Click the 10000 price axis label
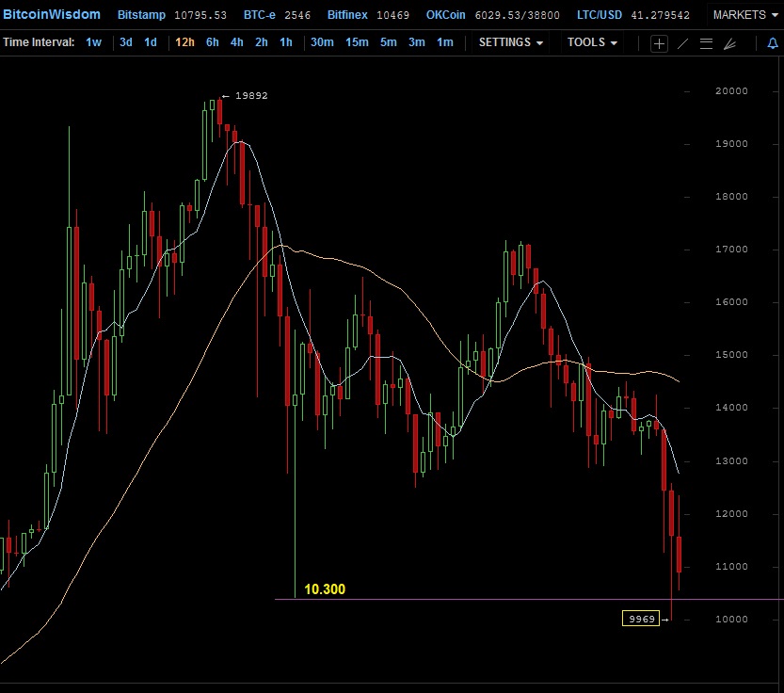The image size is (784, 693). (x=731, y=619)
